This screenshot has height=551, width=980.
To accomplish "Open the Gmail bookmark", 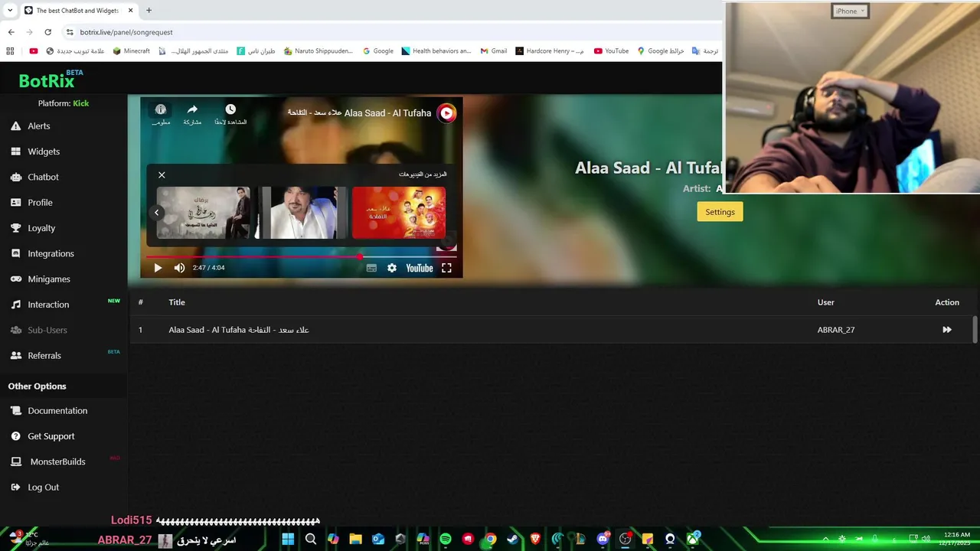I will (493, 51).
